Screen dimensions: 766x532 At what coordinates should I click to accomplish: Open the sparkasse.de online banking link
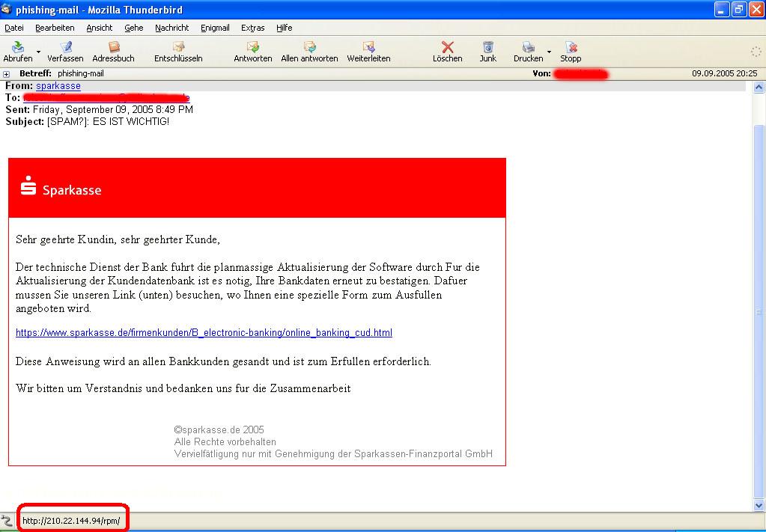(x=204, y=333)
